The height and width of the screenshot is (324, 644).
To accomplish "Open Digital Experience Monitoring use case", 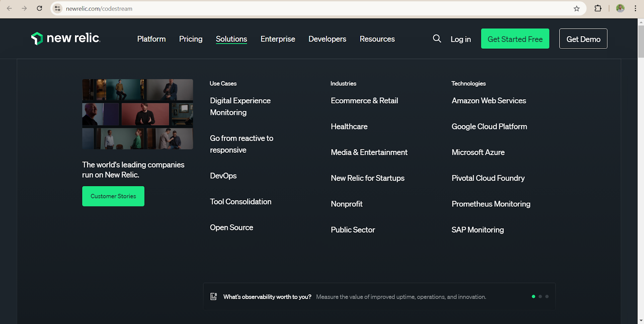I will [240, 107].
